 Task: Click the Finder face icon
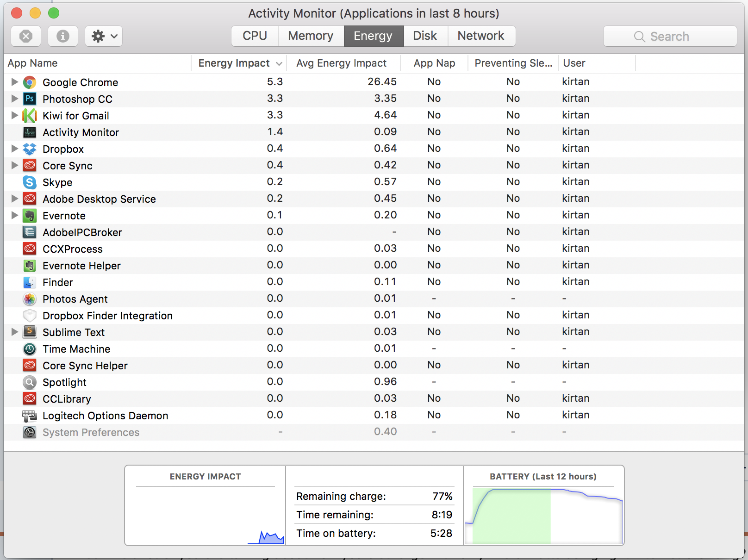click(x=30, y=282)
